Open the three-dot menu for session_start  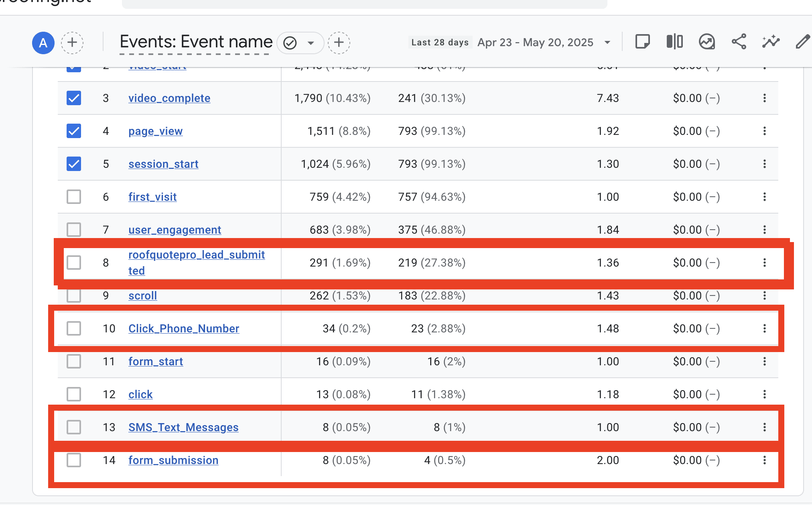pyautogui.click(x=765, y=164)
